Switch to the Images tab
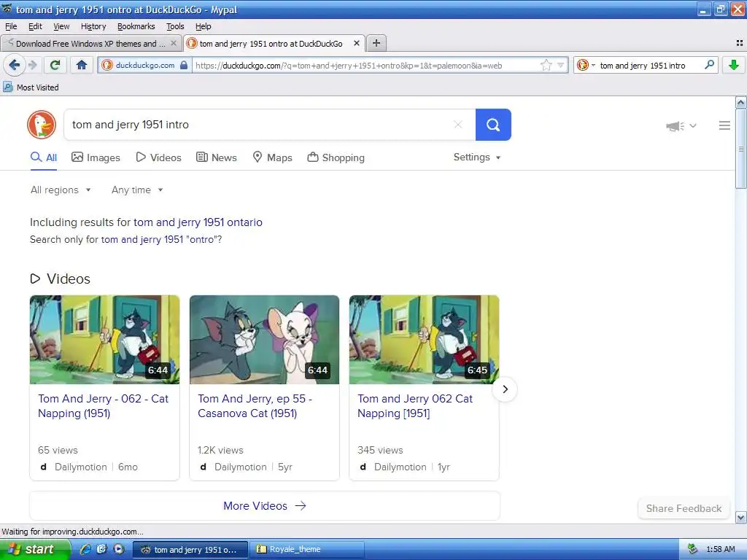Image resolution: width=747 pixels, height=560 pixels. pyautogui.click(x=96, y=157)
